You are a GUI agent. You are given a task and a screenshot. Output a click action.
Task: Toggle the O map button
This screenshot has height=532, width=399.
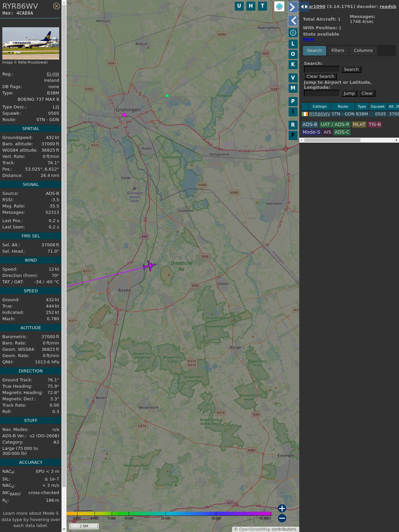point(293,54)
